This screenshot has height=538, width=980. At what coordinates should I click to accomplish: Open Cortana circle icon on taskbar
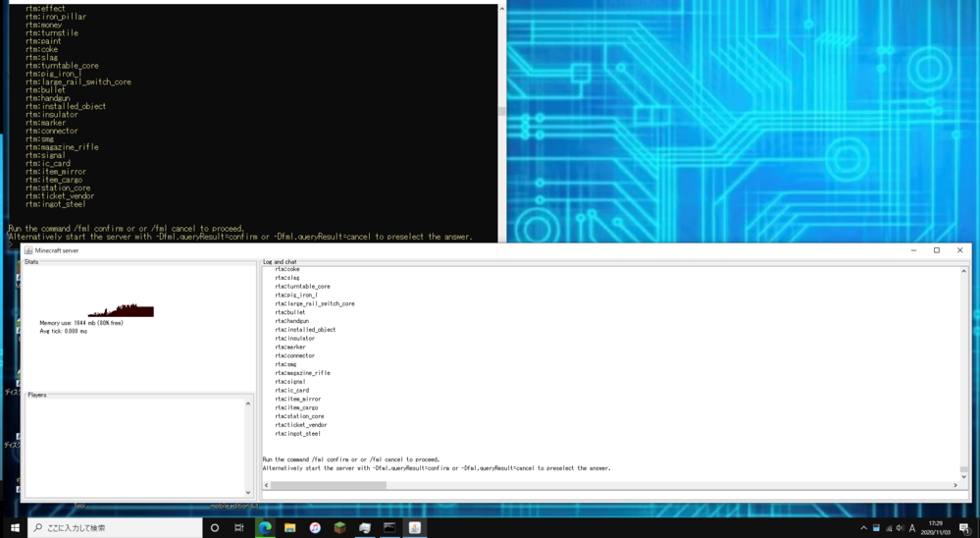[x=215, y=527]
